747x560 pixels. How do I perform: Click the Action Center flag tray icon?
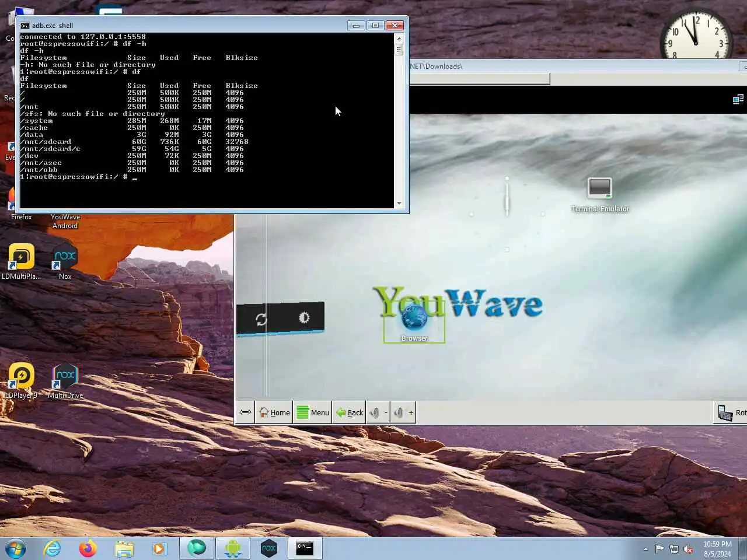[659, 548]
